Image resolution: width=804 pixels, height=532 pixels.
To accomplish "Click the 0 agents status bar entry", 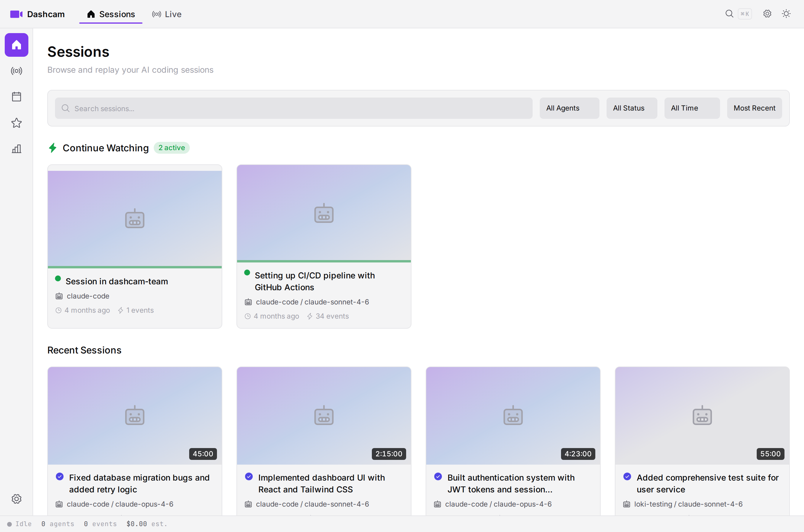I will (58, 524).
